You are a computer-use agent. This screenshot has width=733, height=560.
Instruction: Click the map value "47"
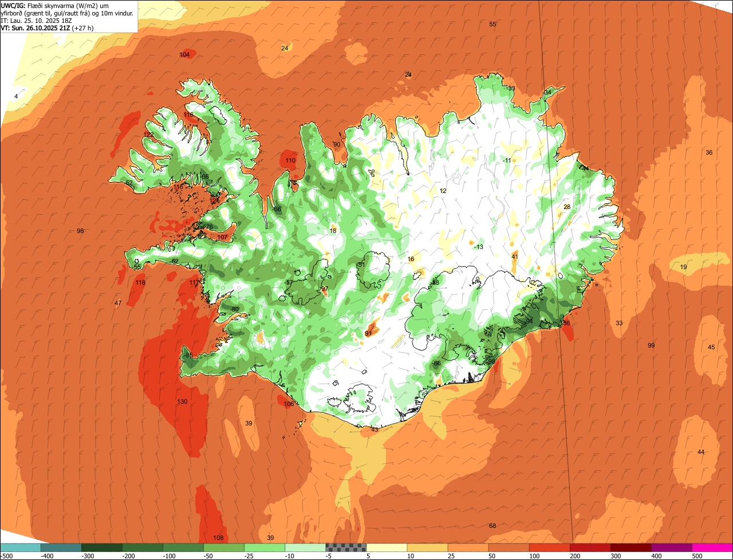(118, 303)
